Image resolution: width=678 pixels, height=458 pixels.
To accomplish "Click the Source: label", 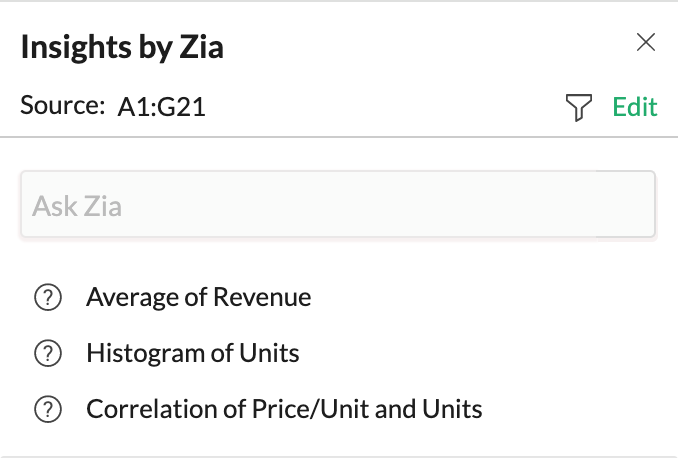I will coord(62,108).
